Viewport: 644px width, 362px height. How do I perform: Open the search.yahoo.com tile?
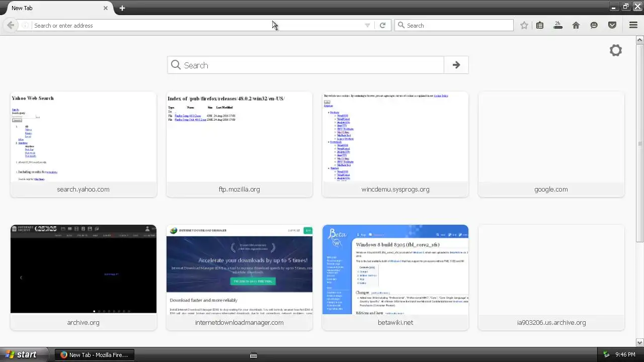(x=84, y=144)
